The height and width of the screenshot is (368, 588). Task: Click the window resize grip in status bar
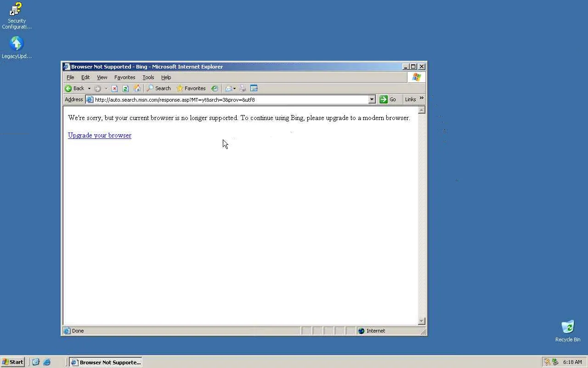pos(424,332)
